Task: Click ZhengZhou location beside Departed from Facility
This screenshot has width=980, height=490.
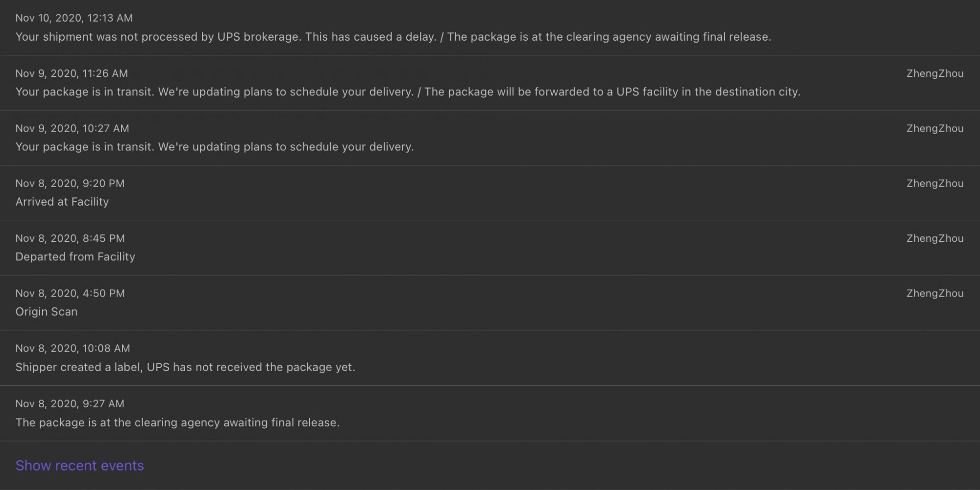Action: click(x=935, y=238)
